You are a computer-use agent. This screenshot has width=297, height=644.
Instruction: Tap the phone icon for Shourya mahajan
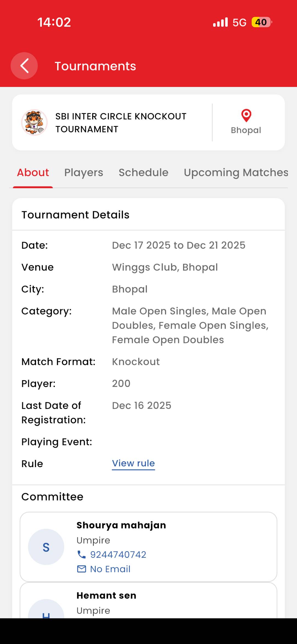pos(81,555)
